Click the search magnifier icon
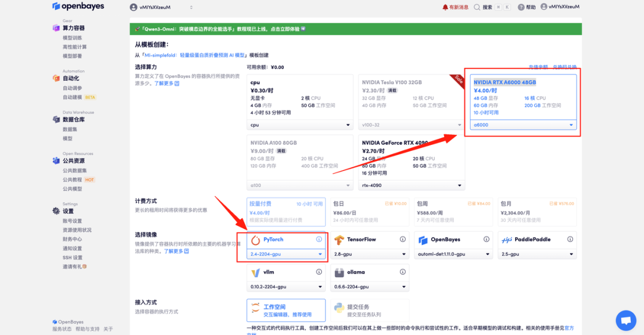 (x=477, y=7)
